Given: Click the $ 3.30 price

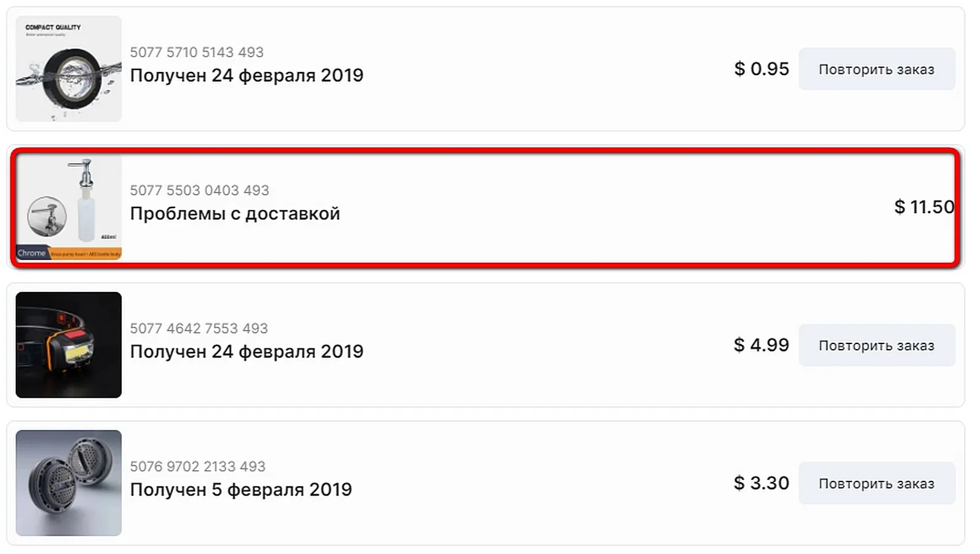Looking at the screenshot, I should [761, 483].
